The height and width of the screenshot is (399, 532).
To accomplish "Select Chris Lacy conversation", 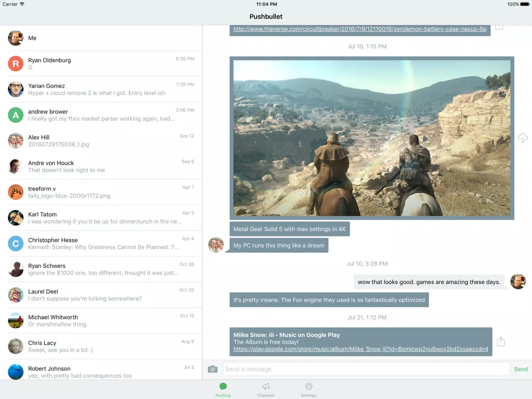I will [101, 347].
